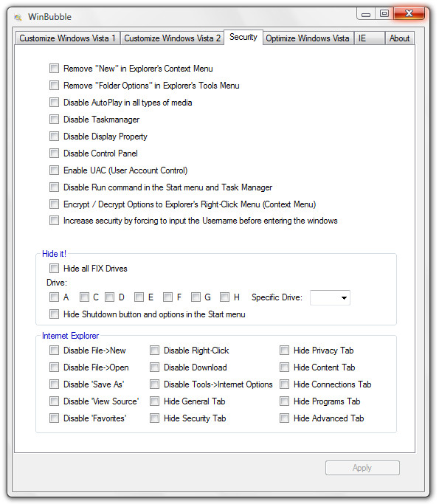
Task: Tick Remove "Folder Options" in Tools Menu
Action: [x=55, y=86]
